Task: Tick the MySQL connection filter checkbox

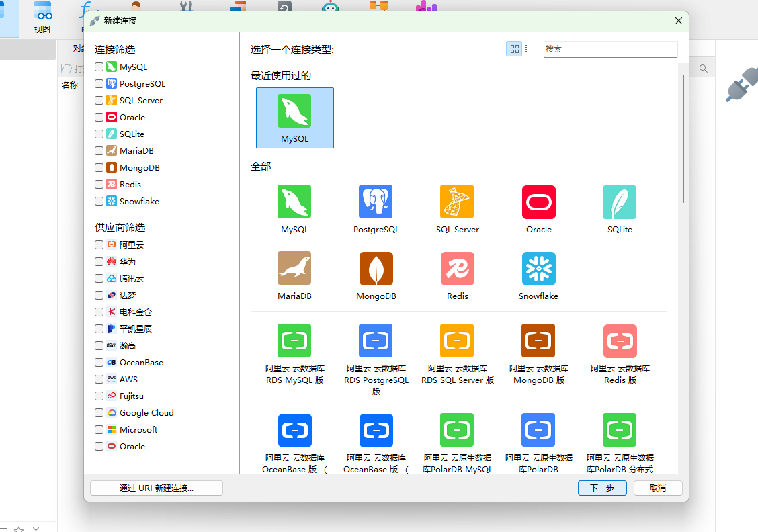Action: (99, 66)
